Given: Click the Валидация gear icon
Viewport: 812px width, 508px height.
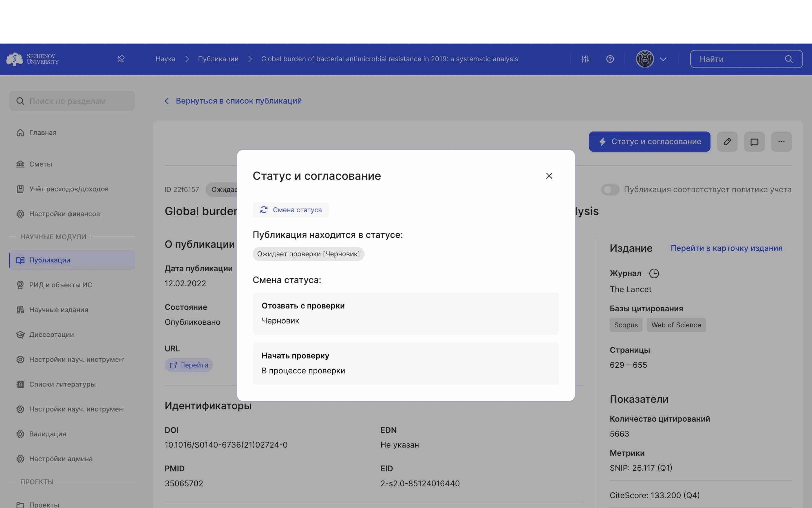Looking at the screenshot, I should tap(20, 434).
